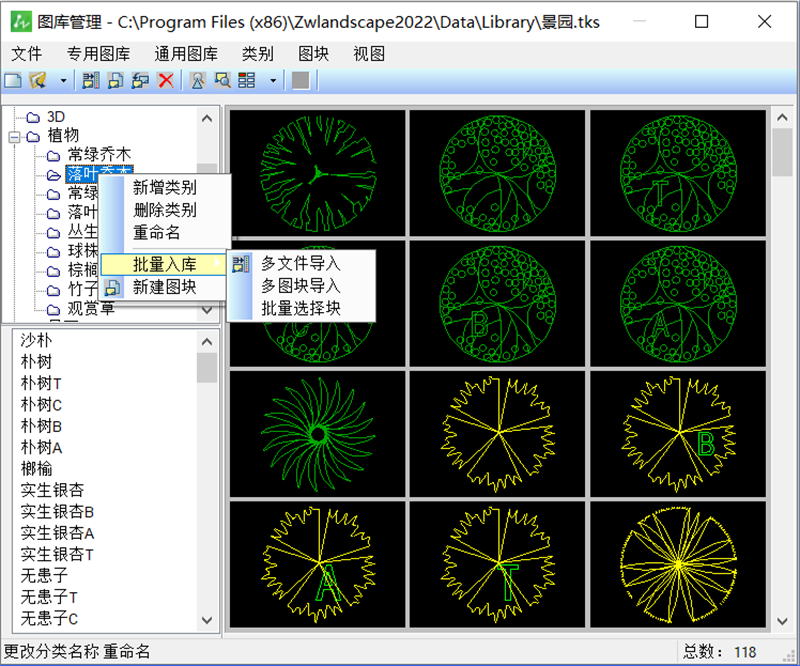800x666 pixels.
Task: Choose 新增类别 in context menu
Action: coord(165,187)
